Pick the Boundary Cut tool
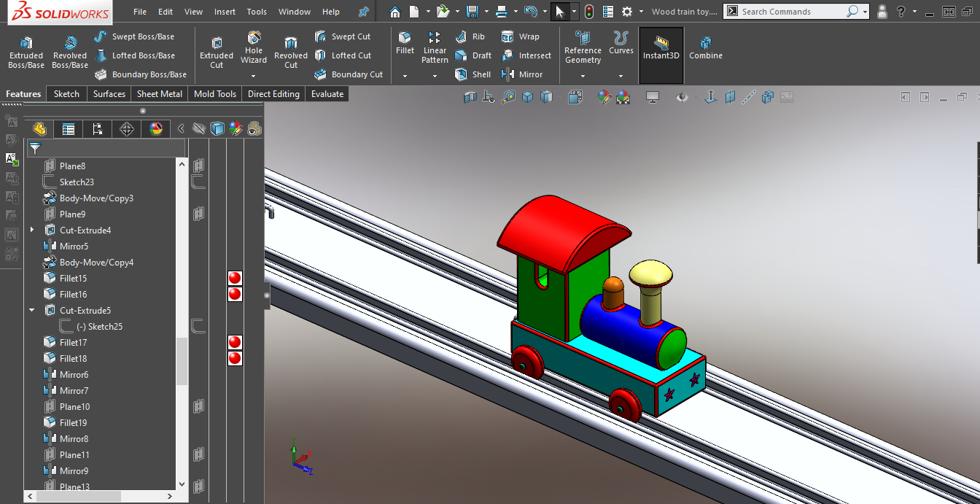The image size is (980, 504). pos(349,74)
